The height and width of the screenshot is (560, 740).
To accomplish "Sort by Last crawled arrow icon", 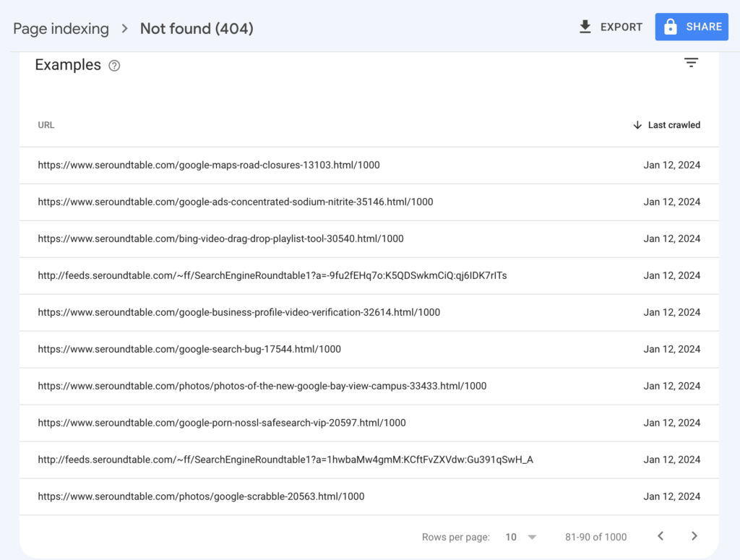I will tap(637, 125).
